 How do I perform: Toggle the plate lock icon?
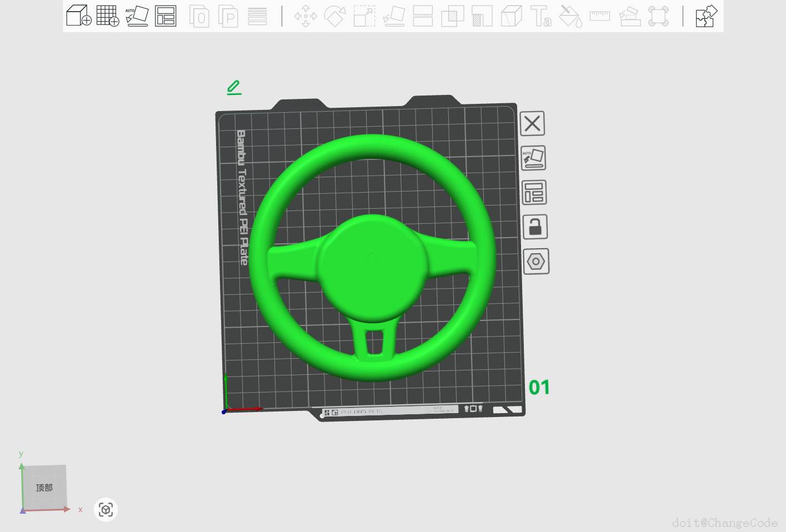coord(535,227)
